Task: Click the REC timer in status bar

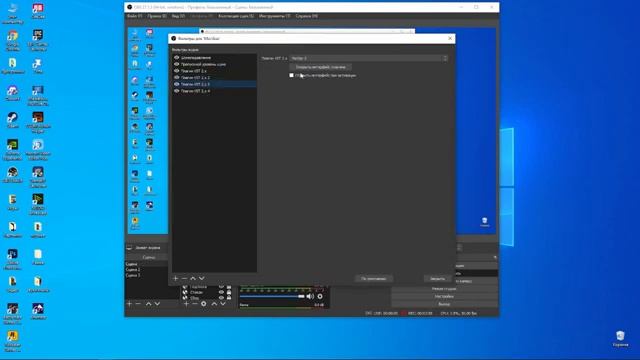Action: click(420, 313)
